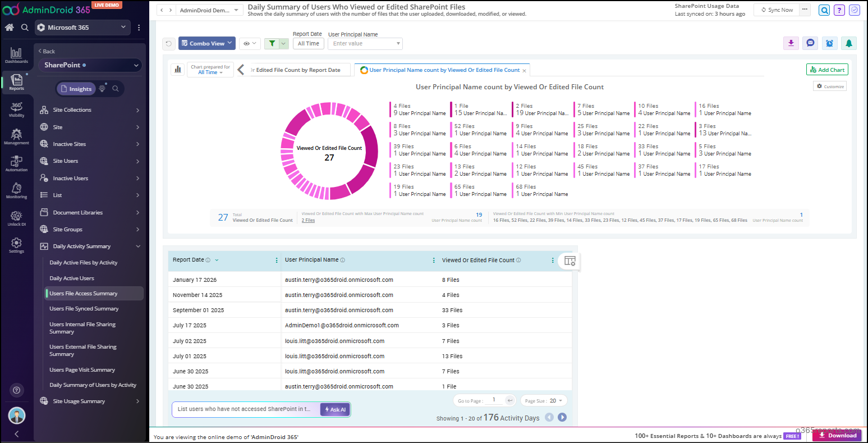Screen dimensions: 868x443
Task: Open the SharePoint category dropdown
Action: 90,65
